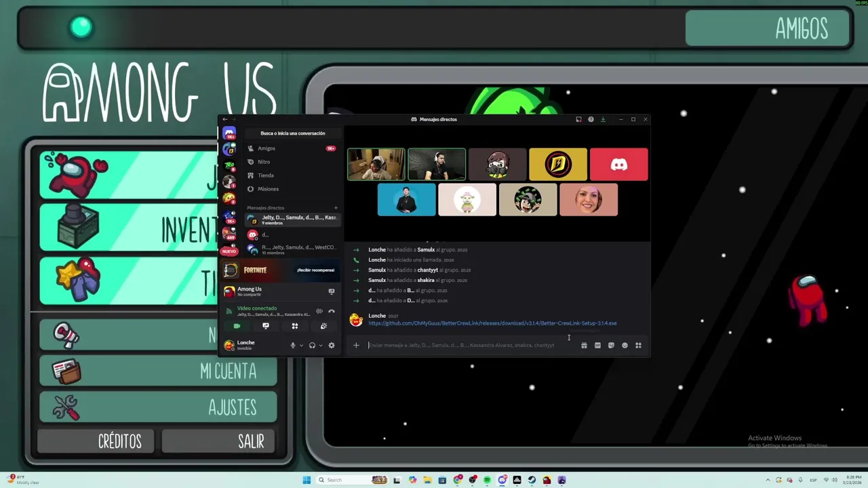Attach file with plus button in chat
868x488 pixels.
click(x=356, y=346)
